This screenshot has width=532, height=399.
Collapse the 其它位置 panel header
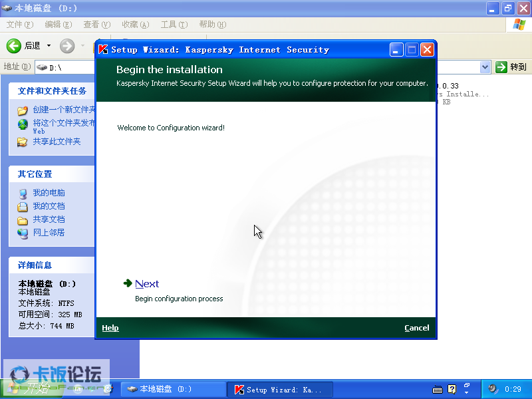tap(52, 174)
